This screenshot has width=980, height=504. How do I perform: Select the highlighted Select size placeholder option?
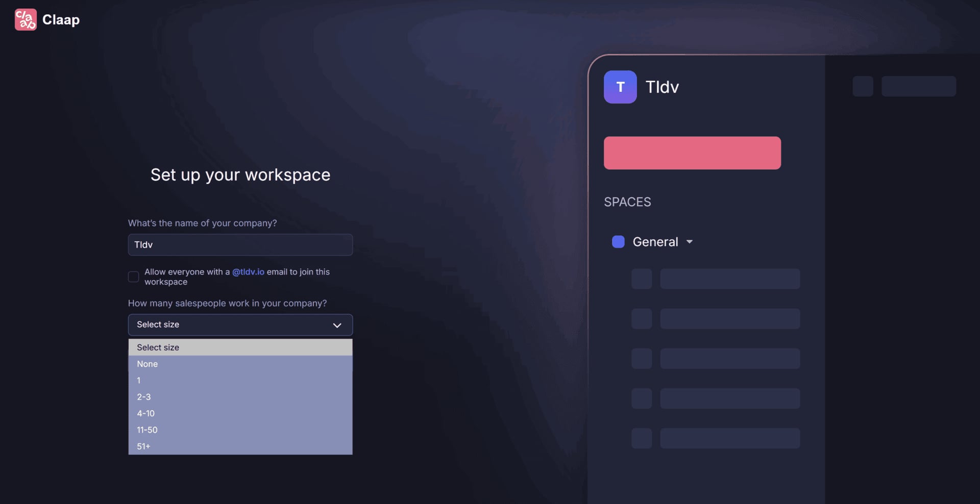[240, 347]
